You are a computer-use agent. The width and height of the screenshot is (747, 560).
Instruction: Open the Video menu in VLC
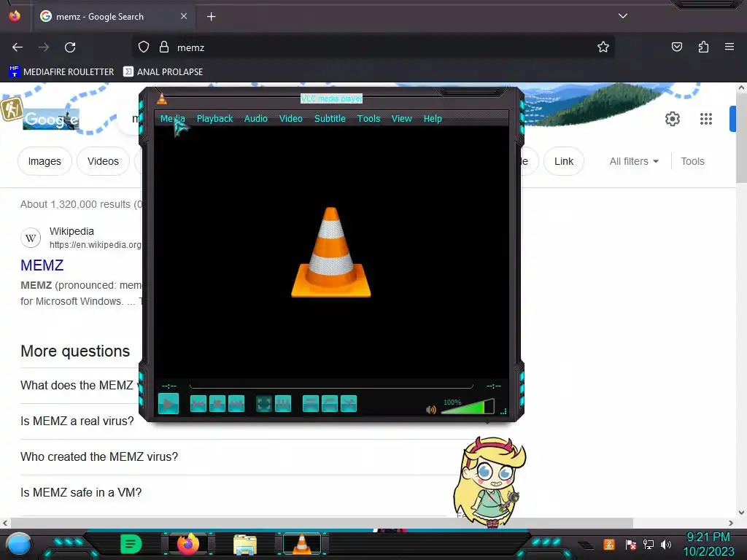(x=290, y=119)
